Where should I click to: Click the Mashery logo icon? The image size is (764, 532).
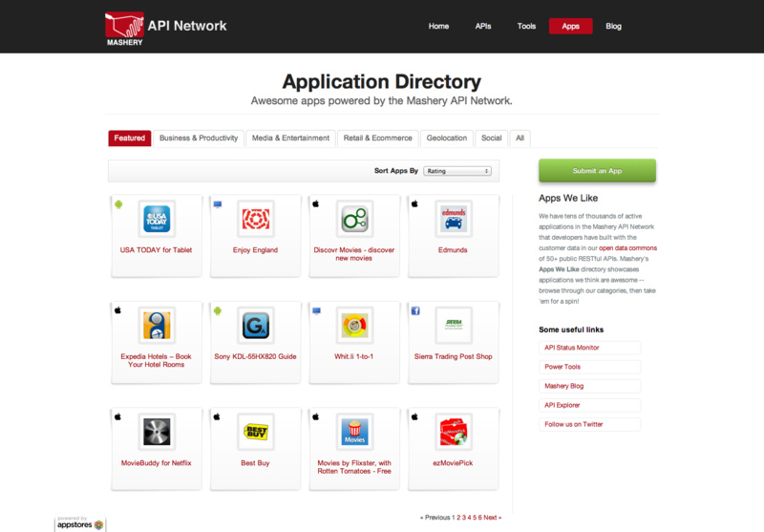tap(125, 29)
